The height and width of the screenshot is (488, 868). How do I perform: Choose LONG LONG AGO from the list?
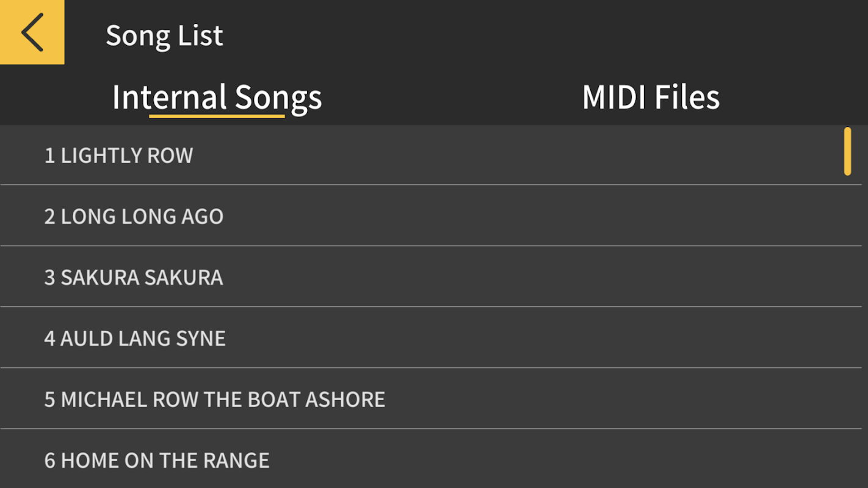tap(134, 217)
